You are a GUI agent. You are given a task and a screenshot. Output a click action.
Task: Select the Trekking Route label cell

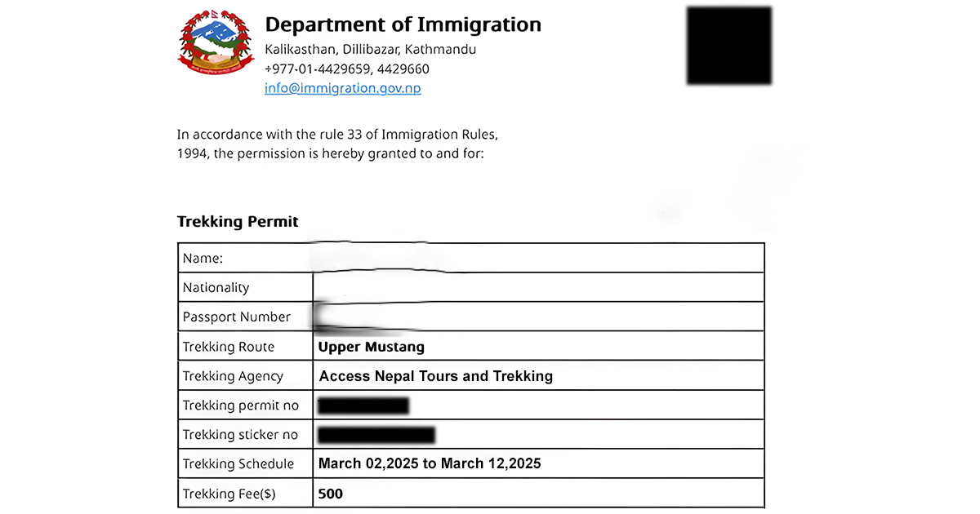point(229,347)
